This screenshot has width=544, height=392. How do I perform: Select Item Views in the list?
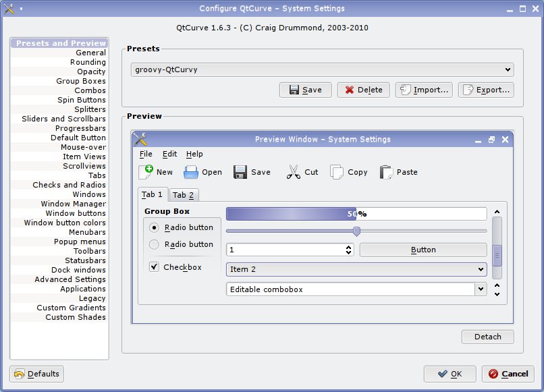click(59, 157)
